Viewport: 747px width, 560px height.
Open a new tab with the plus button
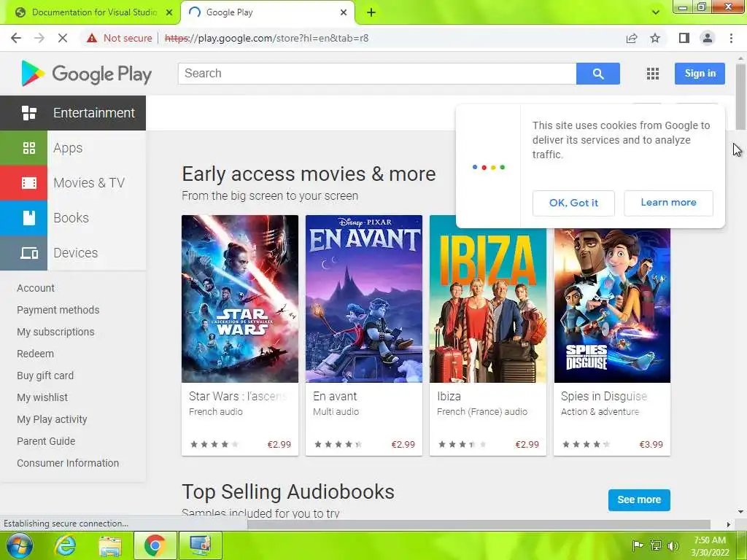[371, 12]
